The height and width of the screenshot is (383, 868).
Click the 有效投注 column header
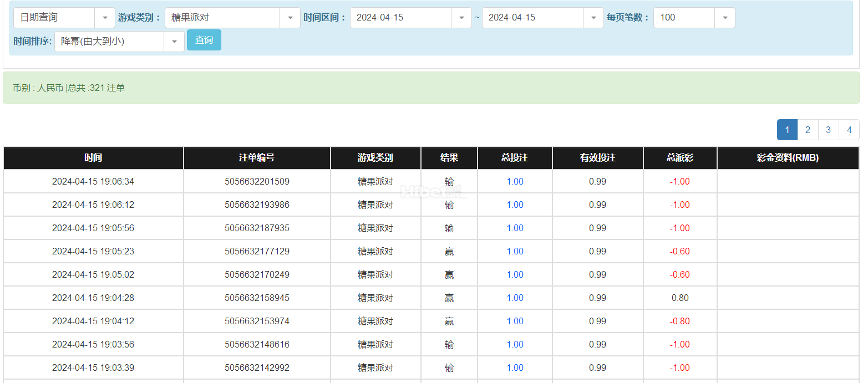(598, 158)
